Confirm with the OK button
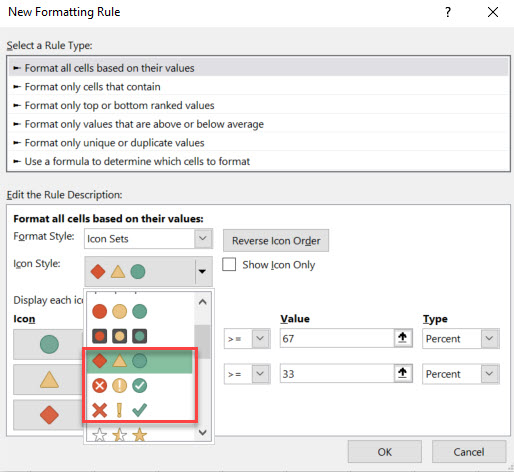 tap(385, 452)
